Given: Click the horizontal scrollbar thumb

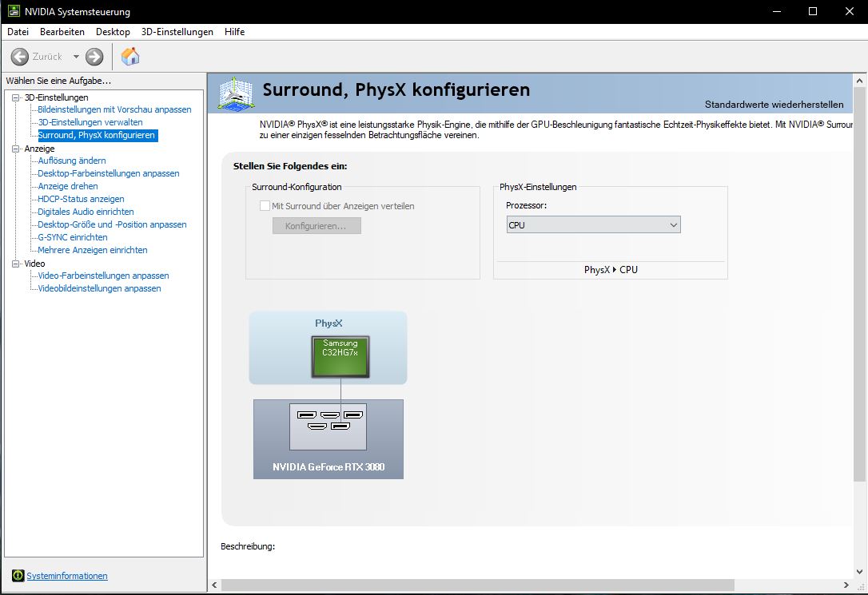Looking at the screenshot, I should pyautogui.click(x=478, y=585).
